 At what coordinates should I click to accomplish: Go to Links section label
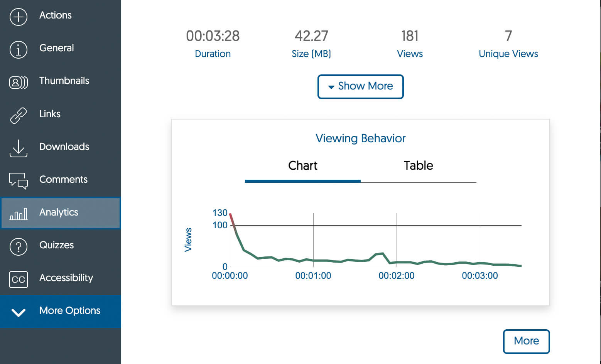coord(50,114)
